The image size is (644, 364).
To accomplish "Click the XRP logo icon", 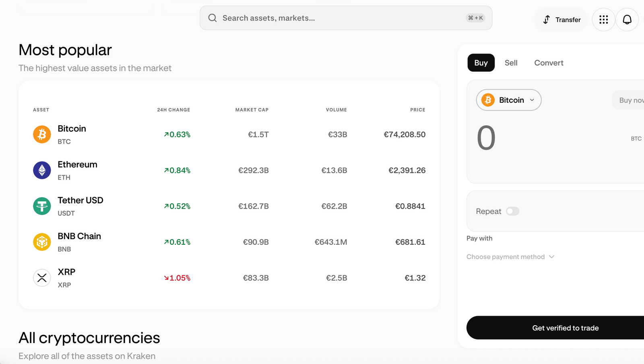I will click(42, 278).
